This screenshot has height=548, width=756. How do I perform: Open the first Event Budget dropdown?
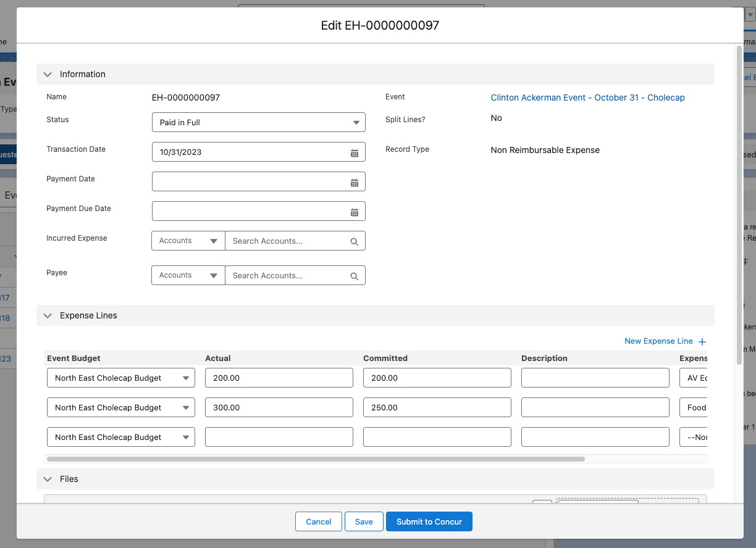(120, 377)
